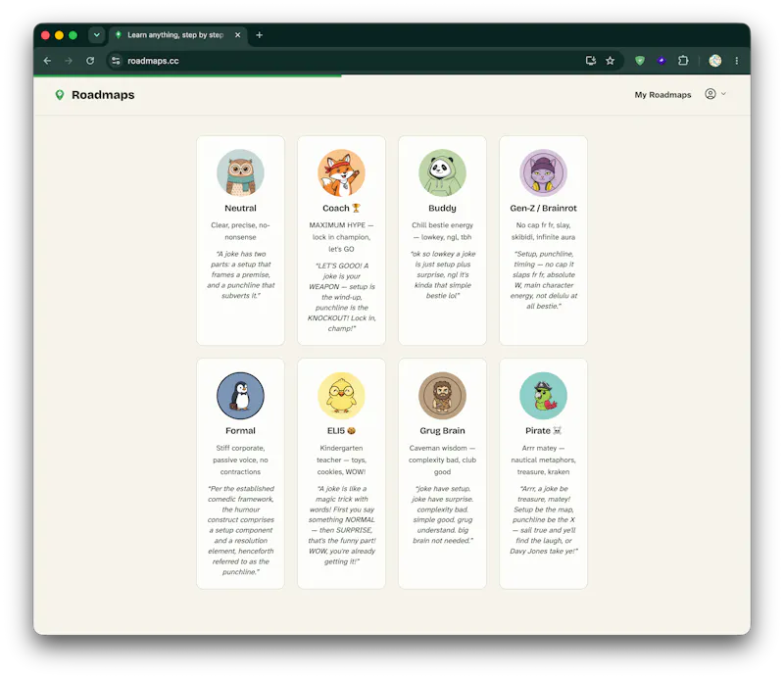
Task: Click the Formal card title
Action: [x=240, y=430]
